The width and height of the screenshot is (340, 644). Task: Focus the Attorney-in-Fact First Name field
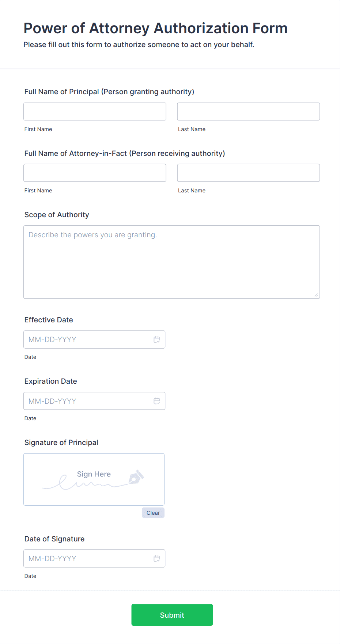(95, 173)
